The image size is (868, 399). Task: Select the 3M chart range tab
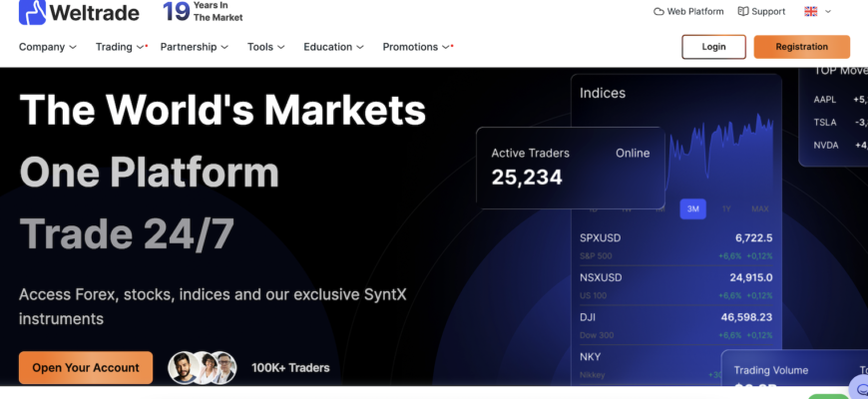[693, 208]
